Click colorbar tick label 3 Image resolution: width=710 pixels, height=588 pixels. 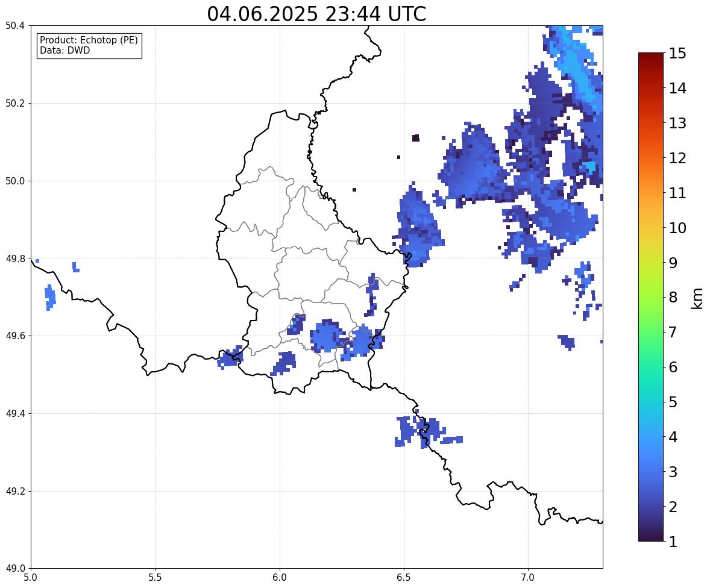coord(673,472)
